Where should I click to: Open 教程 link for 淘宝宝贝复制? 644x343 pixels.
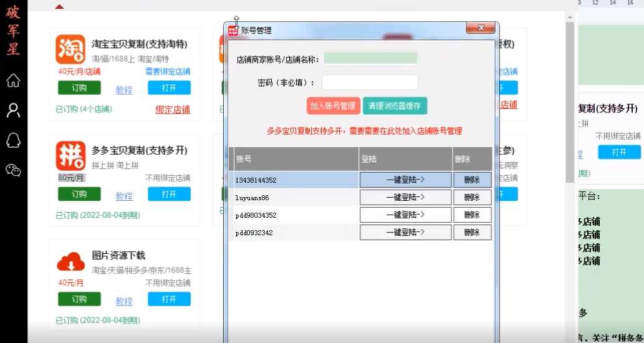pyautogui.click(x=124, y=90)
